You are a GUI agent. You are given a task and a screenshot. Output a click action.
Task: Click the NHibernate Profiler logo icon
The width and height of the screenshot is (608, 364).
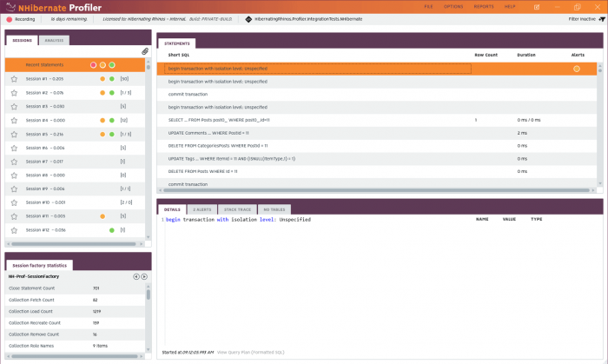[10, 7]
